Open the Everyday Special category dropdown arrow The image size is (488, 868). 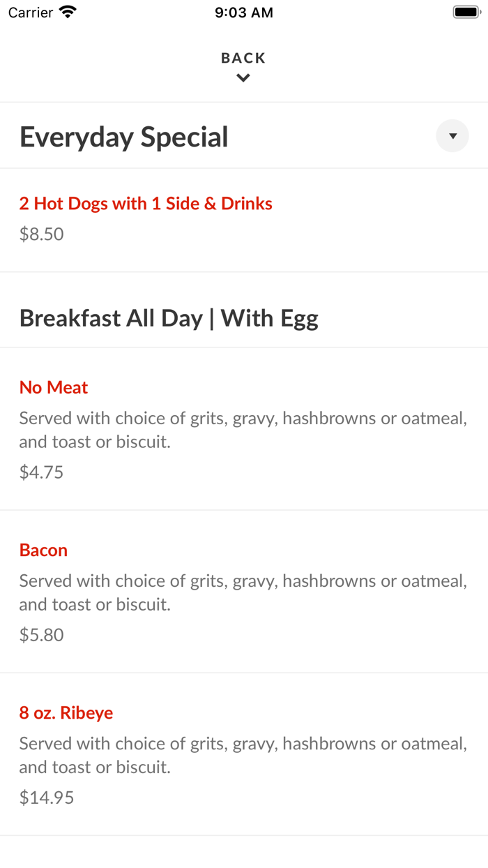coord(452,136)
